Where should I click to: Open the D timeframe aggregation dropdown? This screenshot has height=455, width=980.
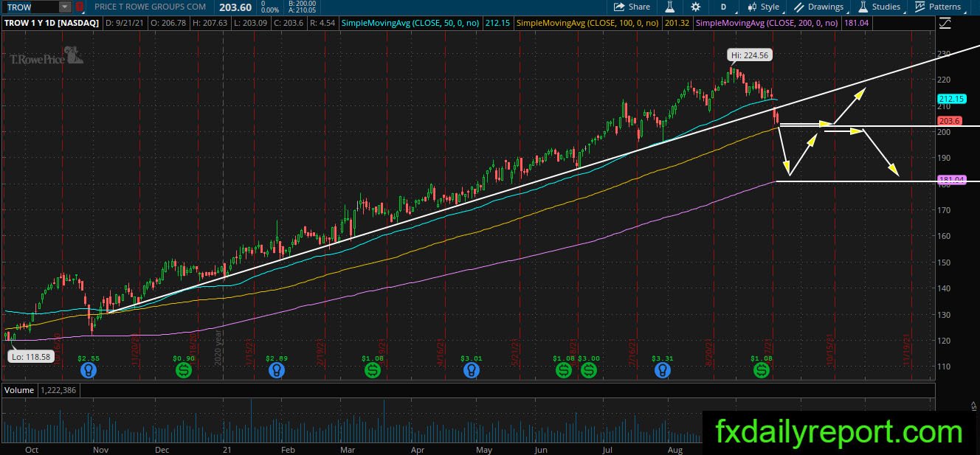click(724, 7)
